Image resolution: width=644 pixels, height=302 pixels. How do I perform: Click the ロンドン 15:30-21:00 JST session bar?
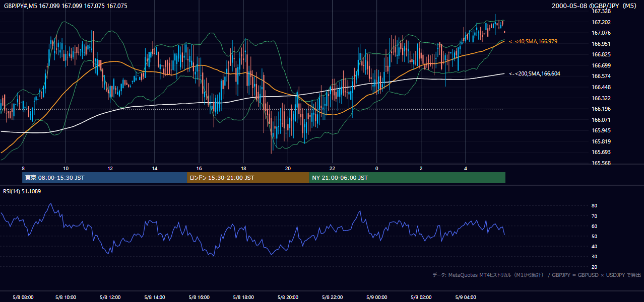pos(248,178)
